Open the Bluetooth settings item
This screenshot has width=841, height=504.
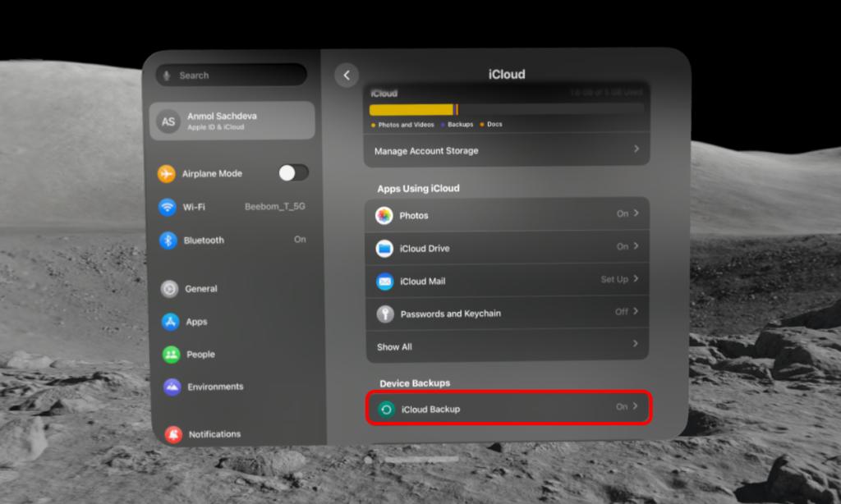coord(233,241)
